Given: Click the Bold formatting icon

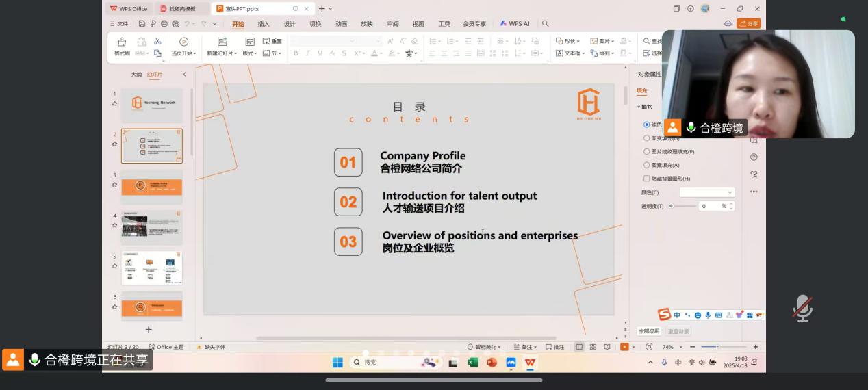Looking at the screenshot, I should (x=296, y=53).
